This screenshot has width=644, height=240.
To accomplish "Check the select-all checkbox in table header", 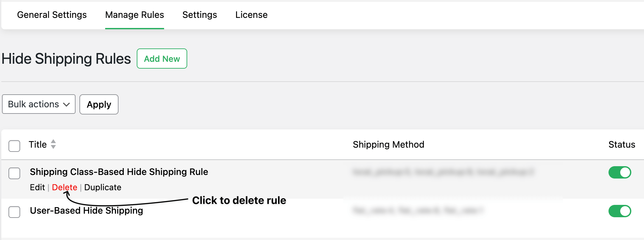I will click(14, 146).
